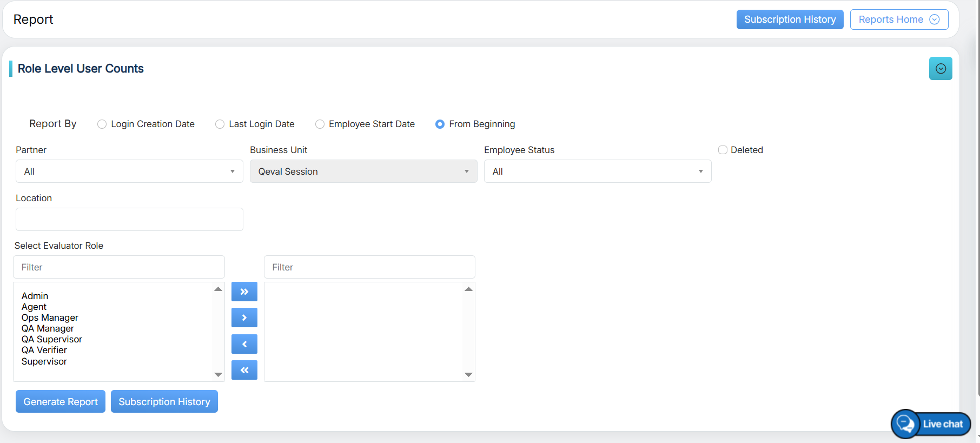The width and height of the screenshot is (980, 443).
Task: Select QA Supervisor in the role list
Action: tap(52, 339)
